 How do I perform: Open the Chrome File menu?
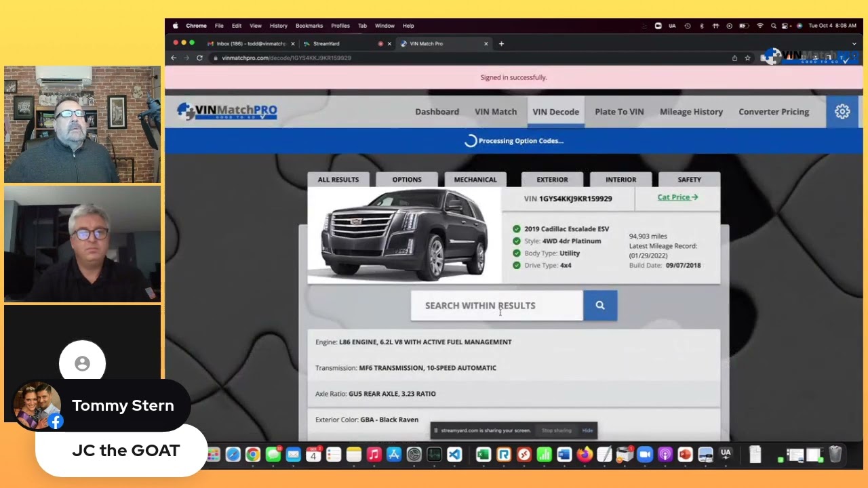[x=219, y=26]
